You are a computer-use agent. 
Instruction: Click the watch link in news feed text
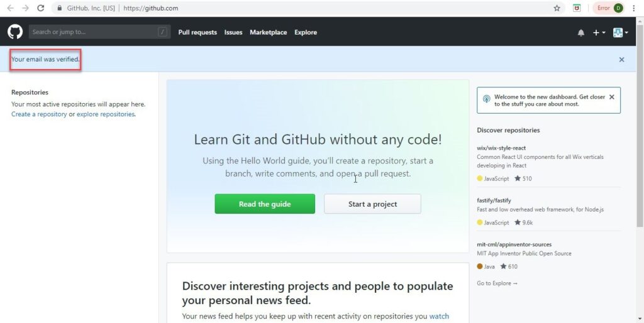pyautogui.click(x=439, y=317)
